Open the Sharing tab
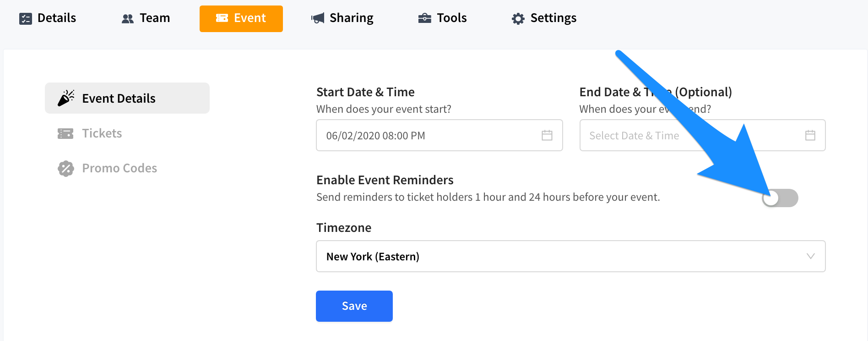This screenshot has width=868, height=341. (351, 18)
